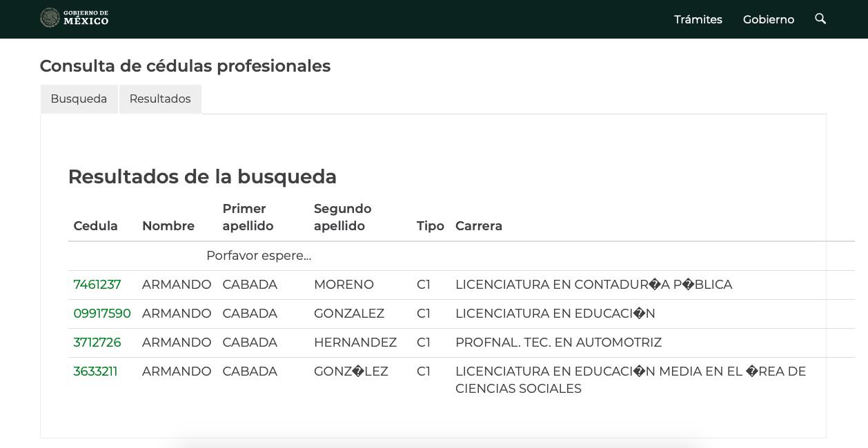868x448 pixels.
Task: Click the Gobierno de México logo
Action: coord(74,18)
